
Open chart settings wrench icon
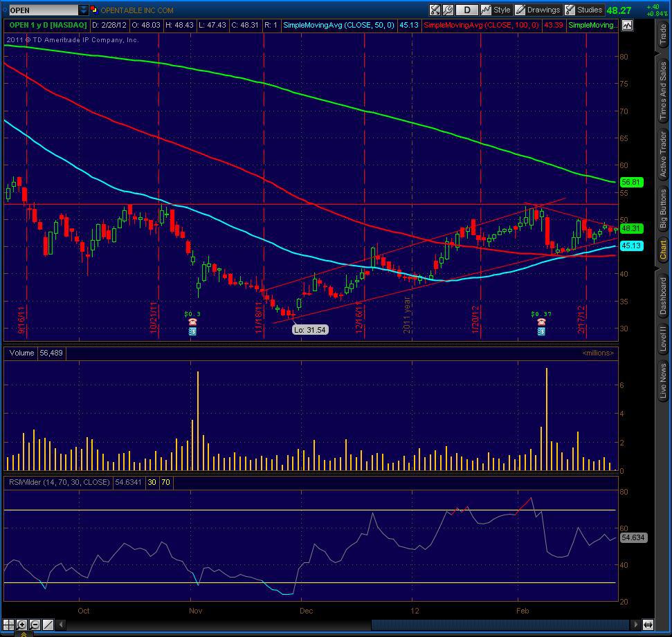448,10
